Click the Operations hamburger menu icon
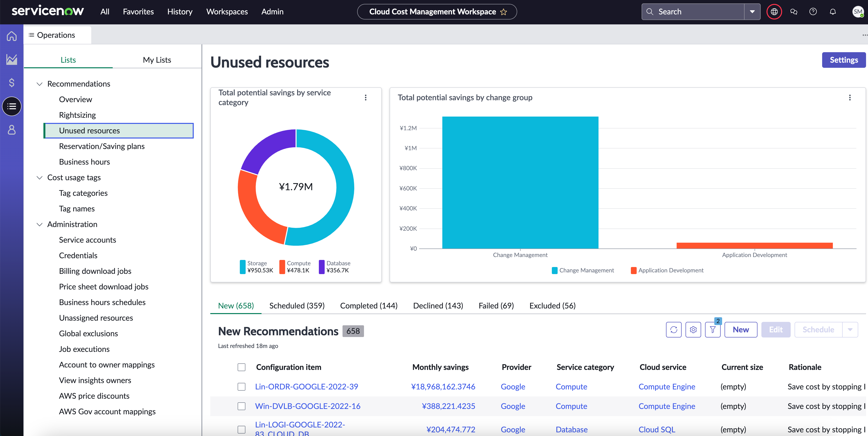The height and width of the screenshot is (436, 868). (31, 35)
